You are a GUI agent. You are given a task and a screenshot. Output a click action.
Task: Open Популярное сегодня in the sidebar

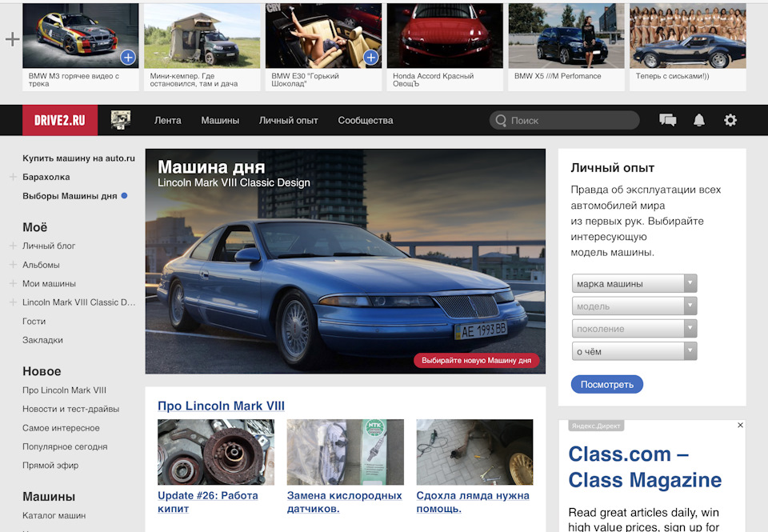pyautogui.click(x=65, y=446)
